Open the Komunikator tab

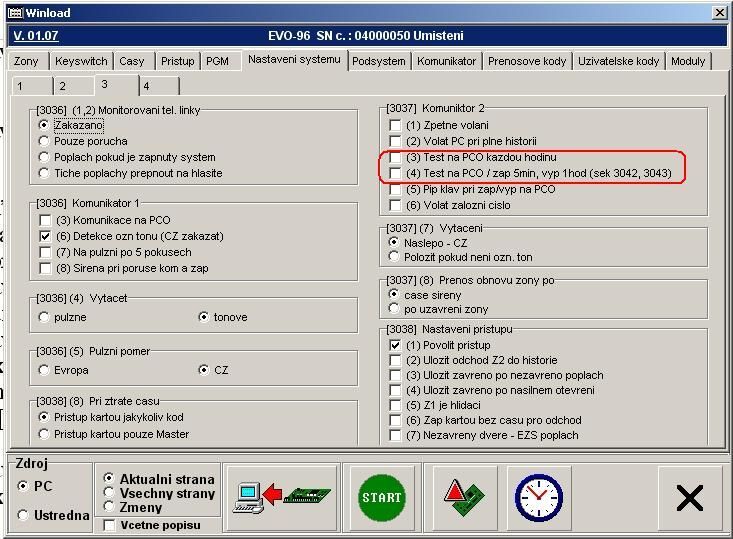(x=446, y=61)
